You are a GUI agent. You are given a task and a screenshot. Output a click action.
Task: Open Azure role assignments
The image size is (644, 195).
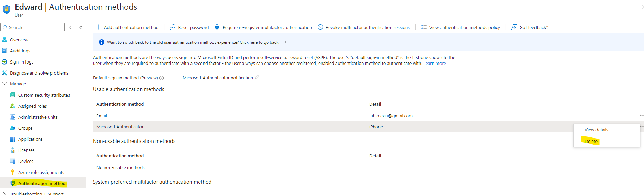tap(41, 173)
